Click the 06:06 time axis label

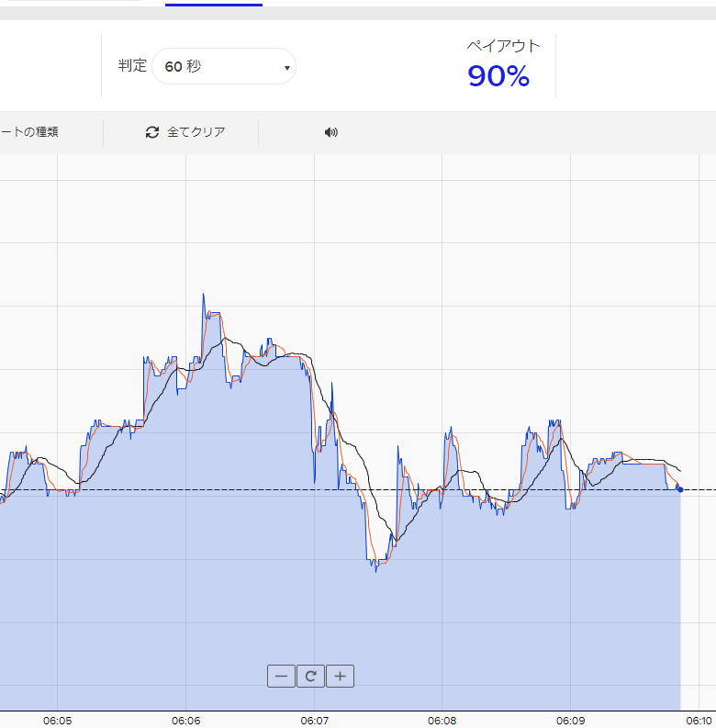pos(185,721)
